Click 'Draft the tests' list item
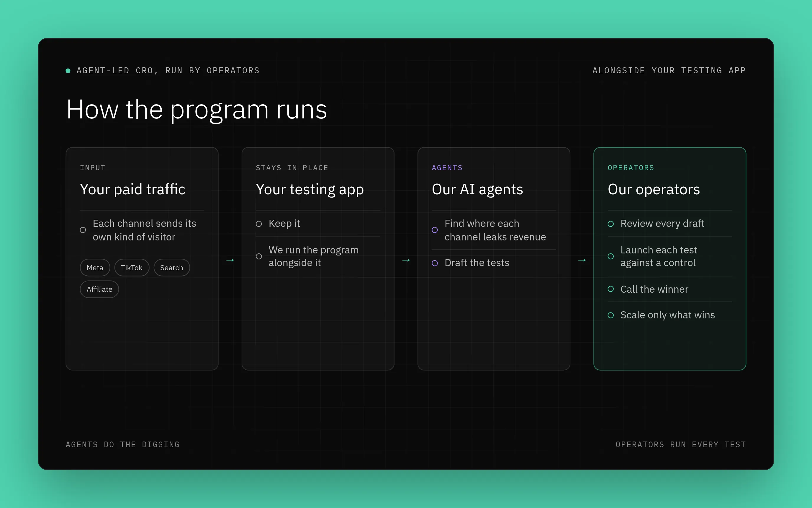This screenshot has height=508, width=812. [477, 263]
